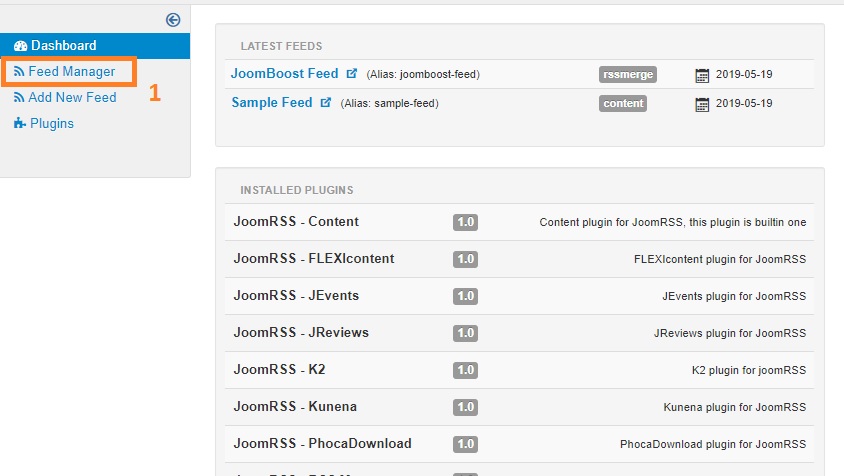Click the content type badge
Image resolution: width=844 pixels, height=476 pixels.
(624, 103)
